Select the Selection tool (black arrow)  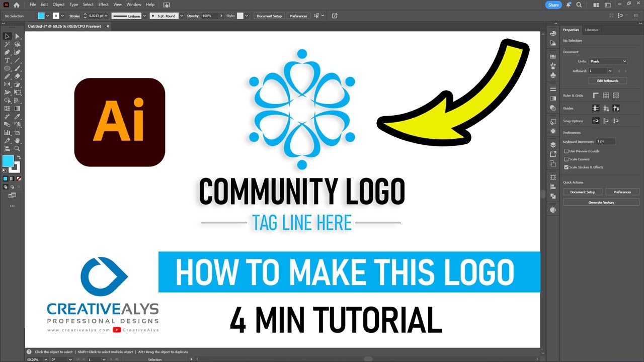coord(7,36)
